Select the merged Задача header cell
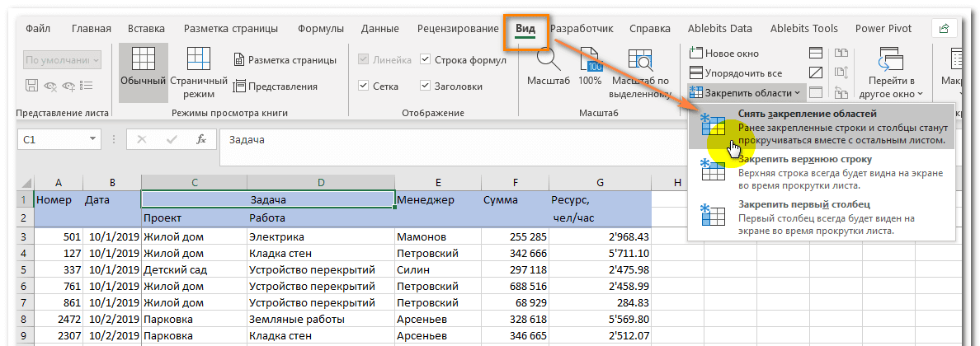This screenshot has height=346, width=980. pos(268,200)
